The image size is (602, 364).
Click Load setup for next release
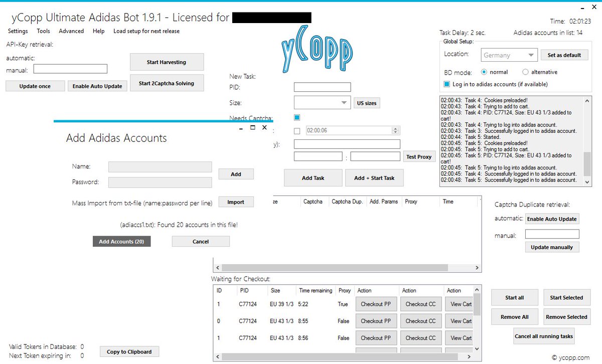[146, 31]
